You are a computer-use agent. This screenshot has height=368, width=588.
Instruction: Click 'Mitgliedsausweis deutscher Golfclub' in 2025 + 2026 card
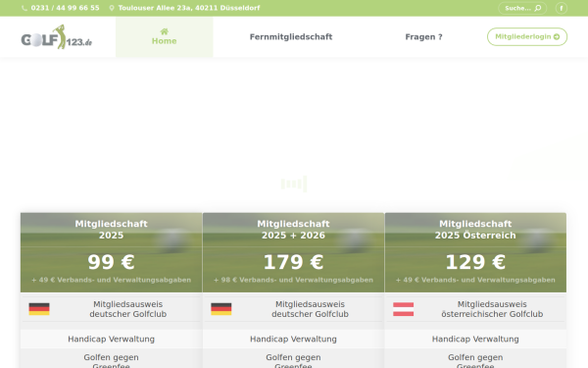tap(310, 309)
